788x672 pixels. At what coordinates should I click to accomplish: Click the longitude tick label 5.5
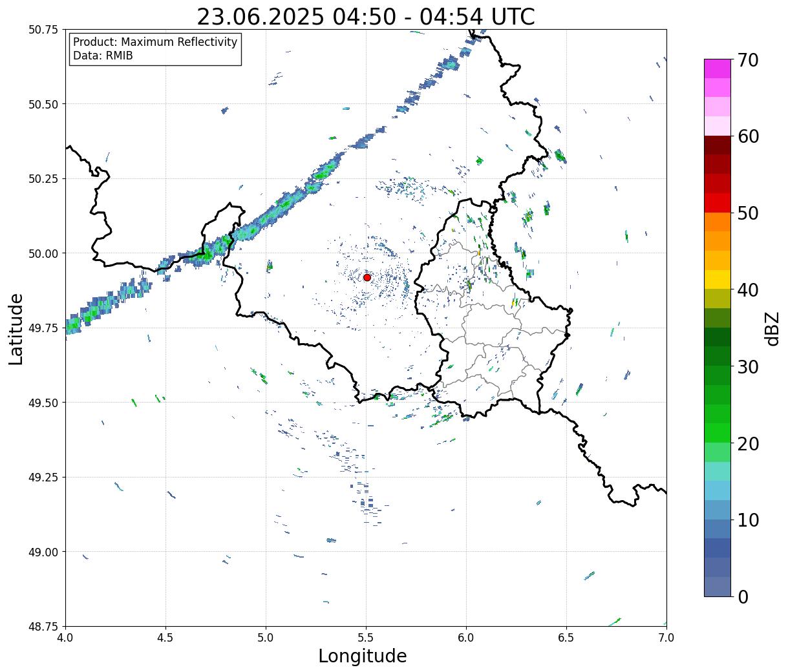coord(366,638)
